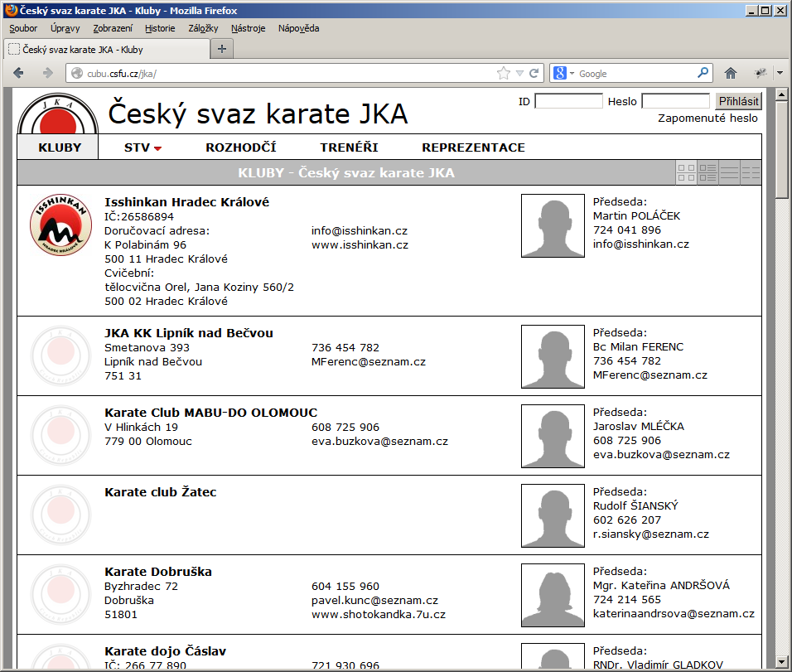Open the toolbar overflow dropdown arrow

(780, 73)
